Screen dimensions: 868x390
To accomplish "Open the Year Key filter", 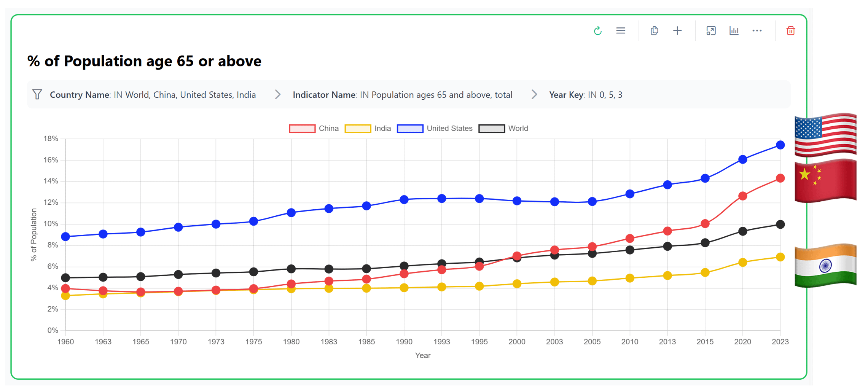I will tap(585, 95).
